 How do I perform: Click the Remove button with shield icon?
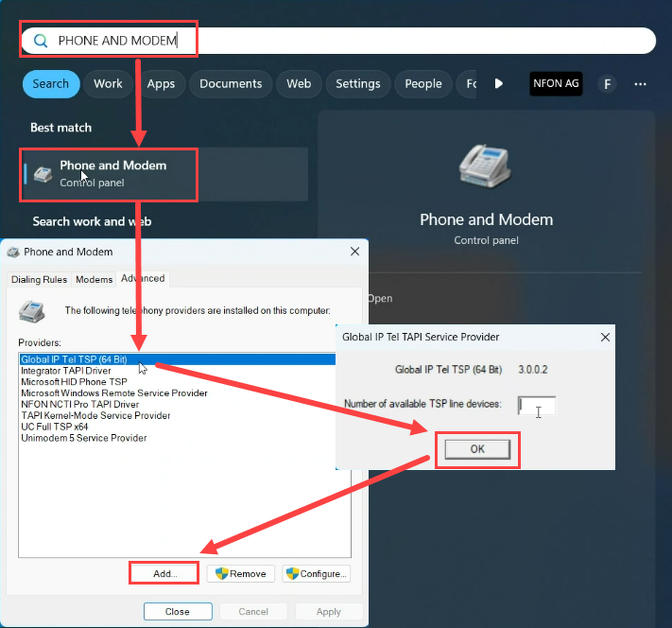coord(241,574)
